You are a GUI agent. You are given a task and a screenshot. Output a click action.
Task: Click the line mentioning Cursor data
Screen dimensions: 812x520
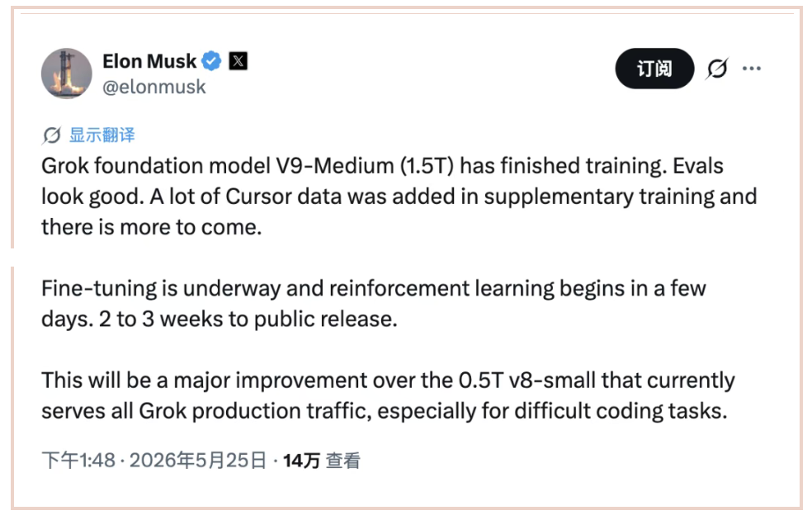[x=399, y=196]
